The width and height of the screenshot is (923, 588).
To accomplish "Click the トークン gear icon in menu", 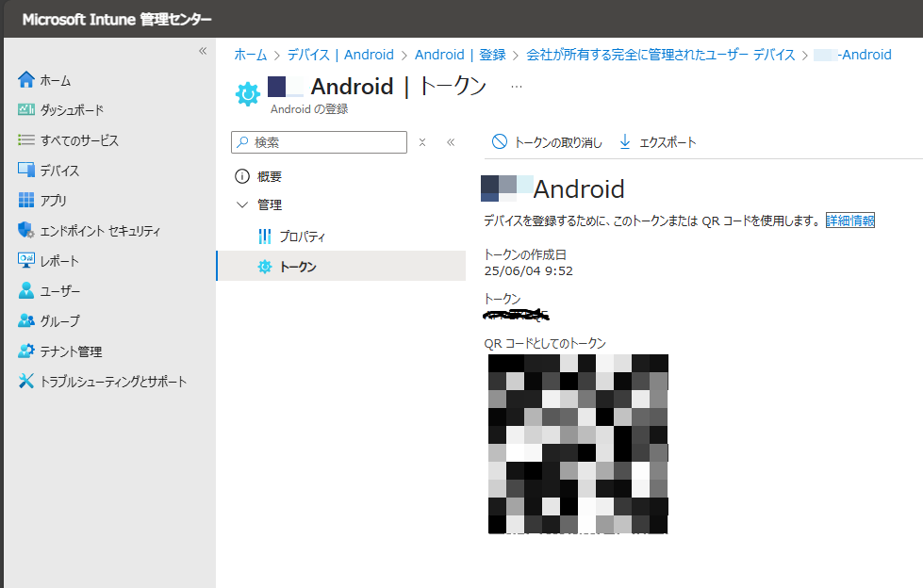I will [265, 267].
